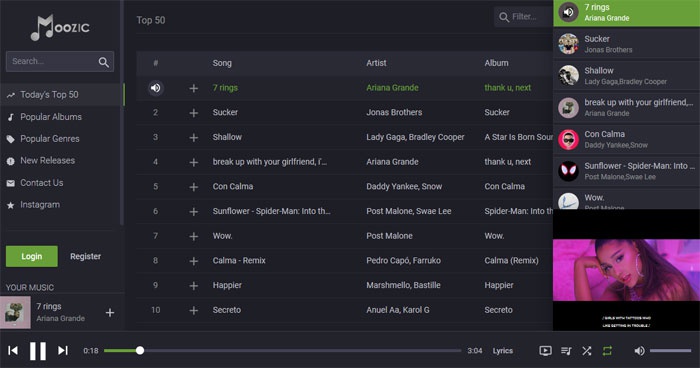Click the song progress slider
The height and width of the screenshot is (368, 700).
click(x=283, y=351)
